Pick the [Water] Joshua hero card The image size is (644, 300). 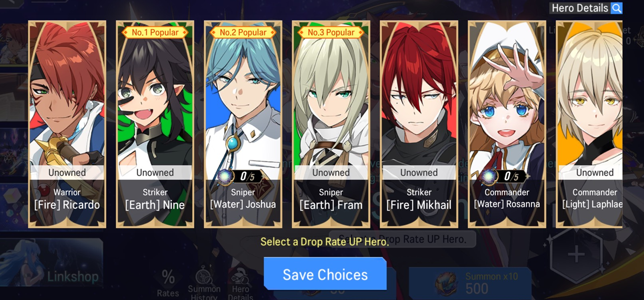[x=243, y=124]
